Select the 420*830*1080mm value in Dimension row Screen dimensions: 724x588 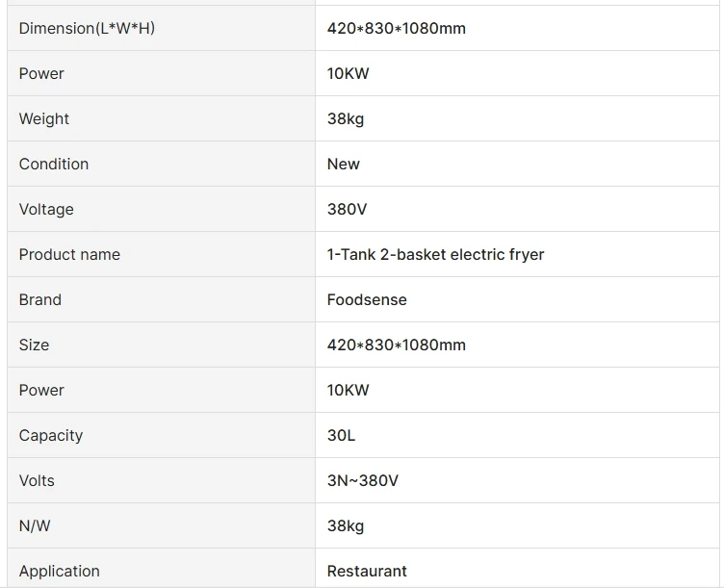tap(397, 29)
